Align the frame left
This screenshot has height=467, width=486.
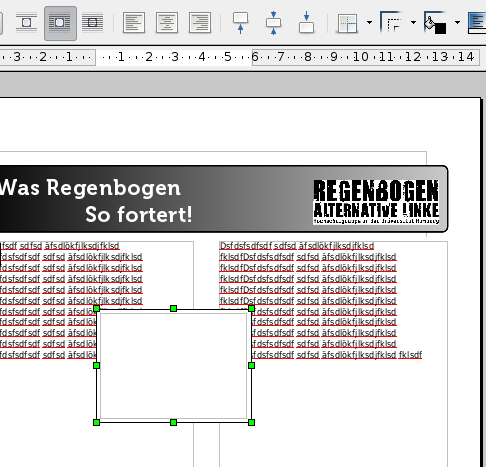coord(134,23)
